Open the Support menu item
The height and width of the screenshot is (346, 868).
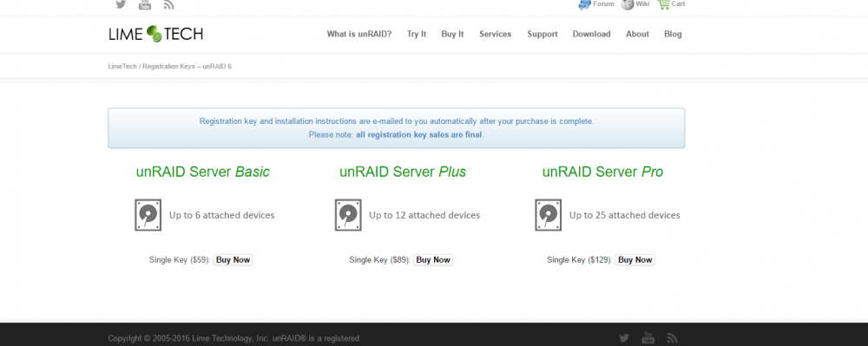pos(542,34)
